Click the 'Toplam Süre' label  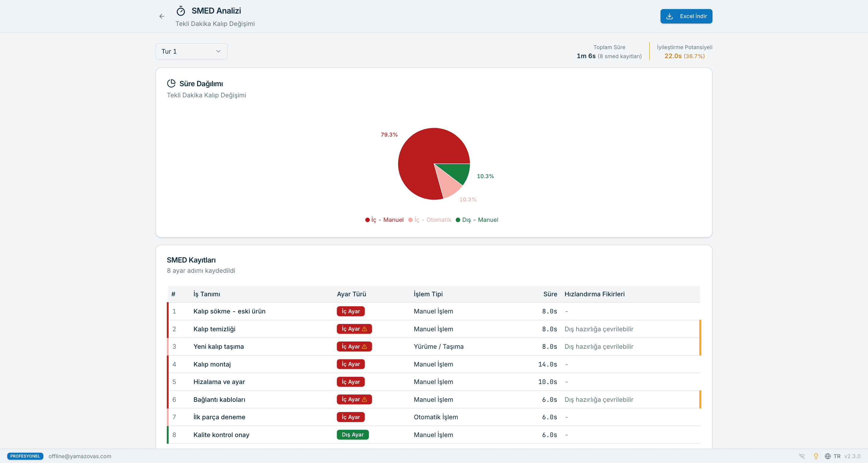point(609,47)
